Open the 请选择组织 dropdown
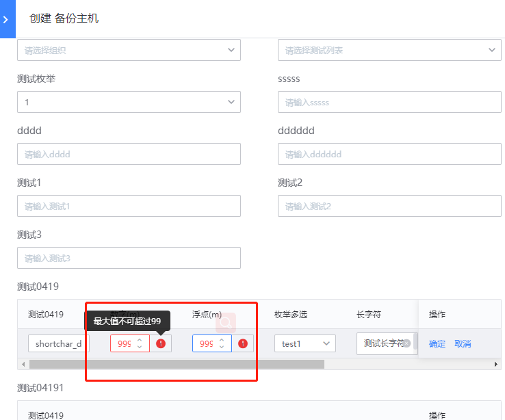 129,50
